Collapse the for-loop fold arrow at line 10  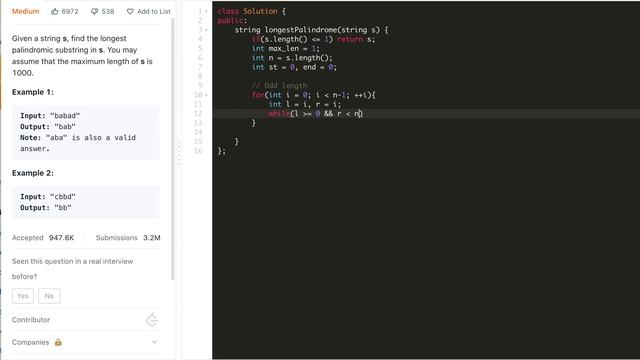206,95
